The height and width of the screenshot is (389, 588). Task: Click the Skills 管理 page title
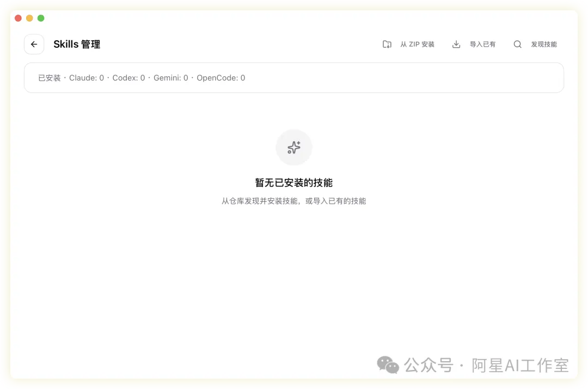click(77, 45)
